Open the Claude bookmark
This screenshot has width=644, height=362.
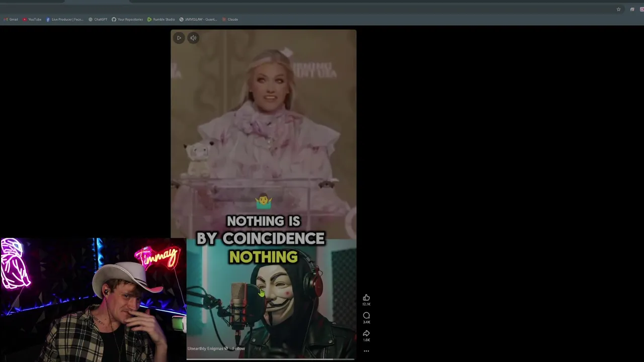(x=230, y=19)
